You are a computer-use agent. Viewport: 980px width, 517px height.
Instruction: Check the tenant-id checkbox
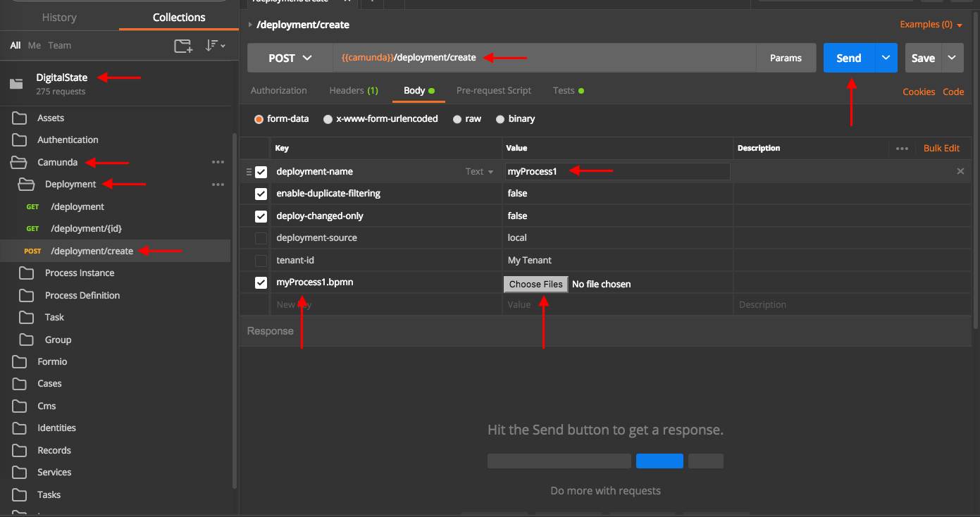pos(261,261)
